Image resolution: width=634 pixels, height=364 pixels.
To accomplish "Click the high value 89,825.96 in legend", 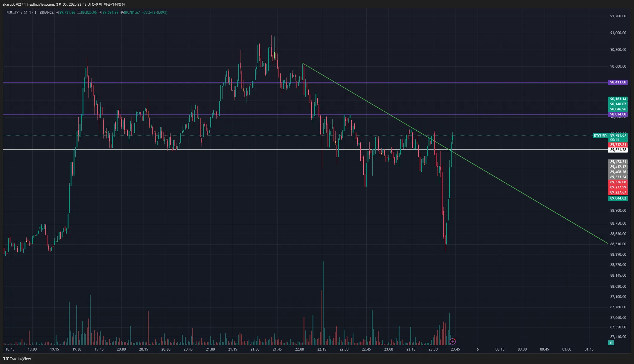I will pos(89,13).
